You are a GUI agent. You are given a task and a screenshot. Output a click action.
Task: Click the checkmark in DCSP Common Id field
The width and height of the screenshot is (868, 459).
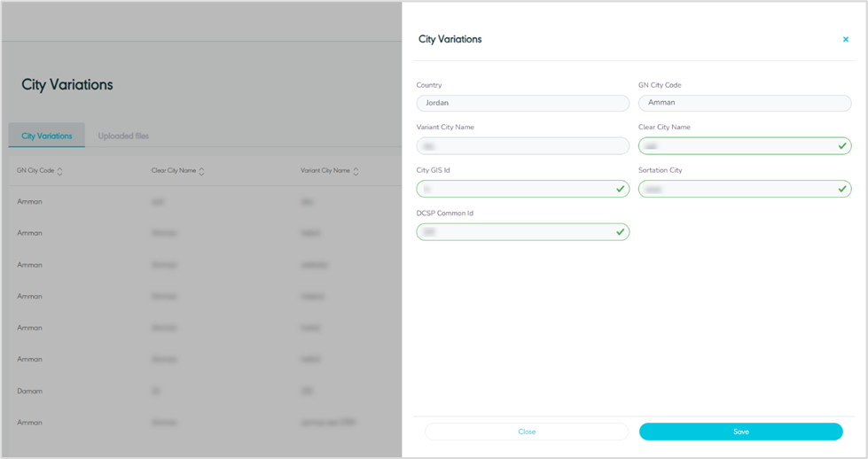tap(620, 232)
